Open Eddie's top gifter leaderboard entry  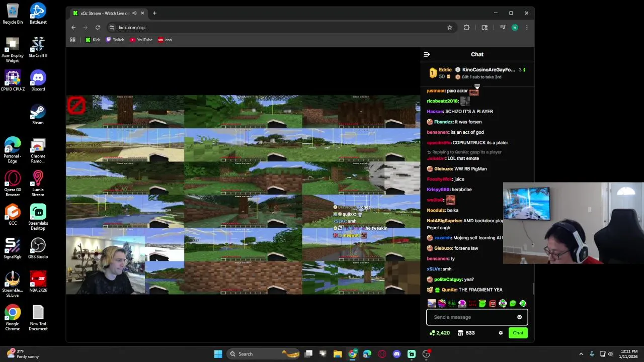pyautogui.click(x=440, y=73)
